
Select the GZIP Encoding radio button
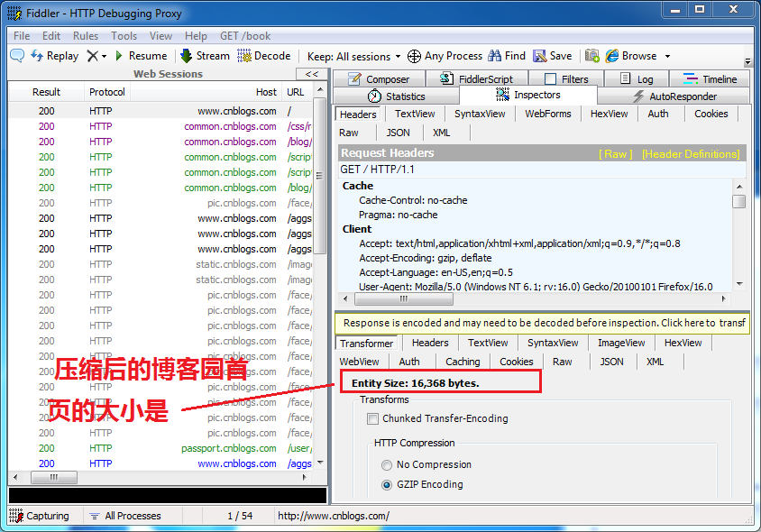pyautogui.click(x=387, y=484)
